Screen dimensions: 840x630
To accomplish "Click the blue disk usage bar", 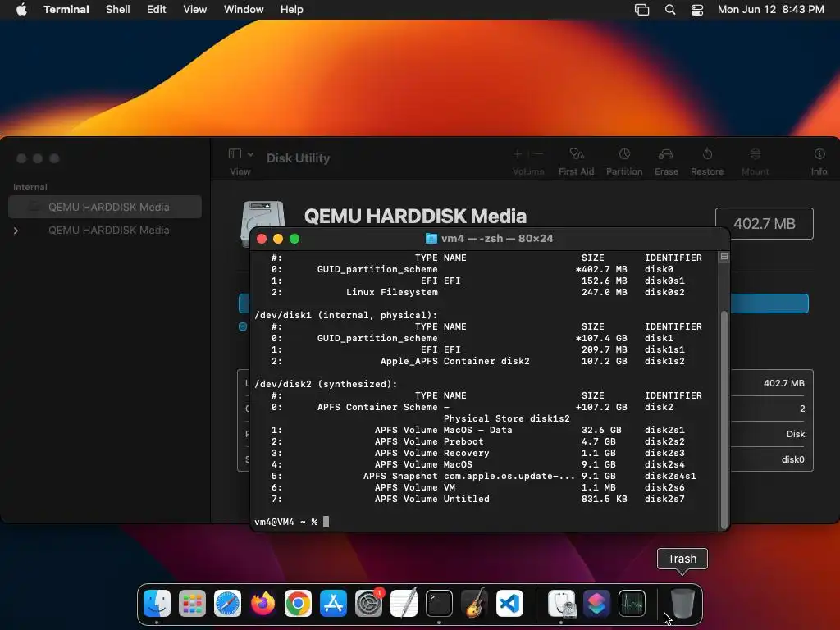I will [769, 304].
